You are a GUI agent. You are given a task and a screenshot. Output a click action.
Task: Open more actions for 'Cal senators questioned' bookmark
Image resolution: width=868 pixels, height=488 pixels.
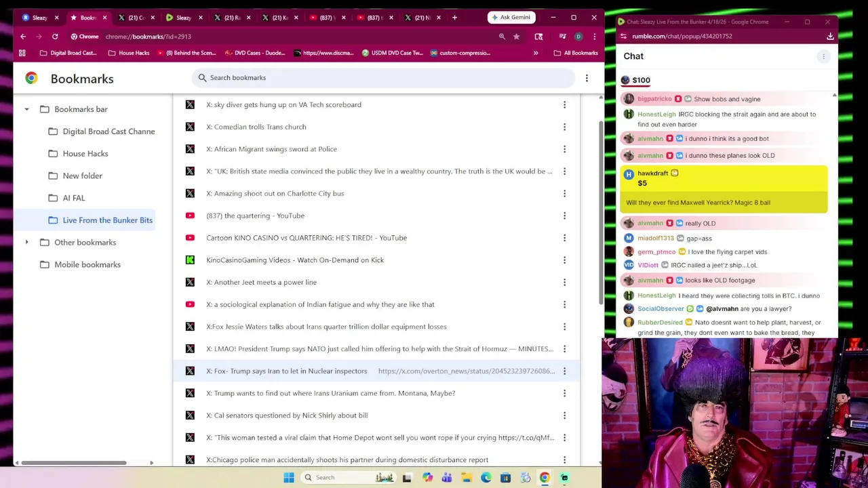(564, 415)
